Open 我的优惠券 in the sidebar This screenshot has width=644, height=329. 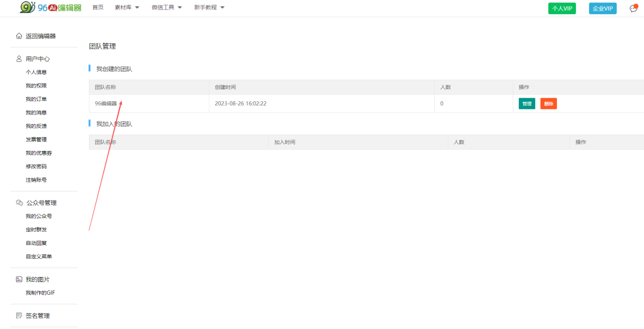coord(39,153)
